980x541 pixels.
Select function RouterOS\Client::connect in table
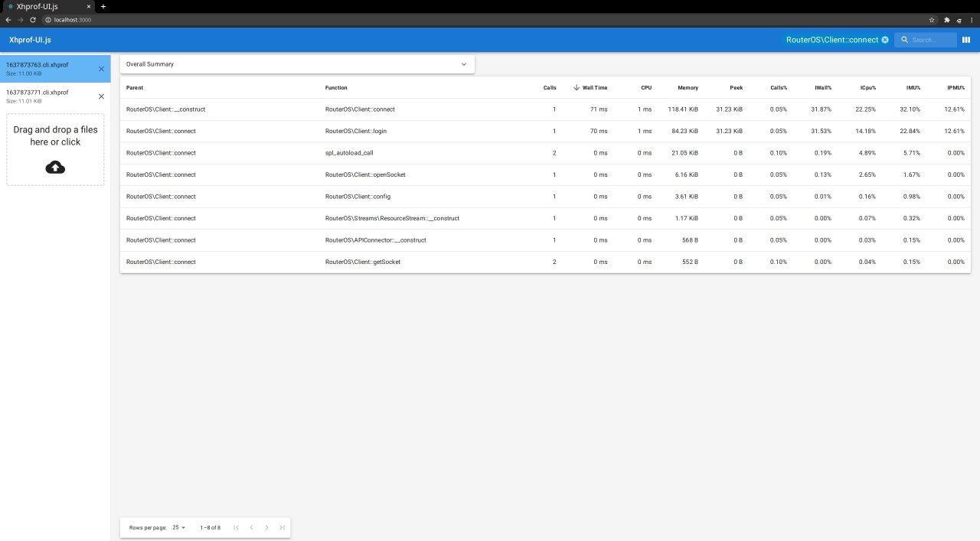pos(360,109)
